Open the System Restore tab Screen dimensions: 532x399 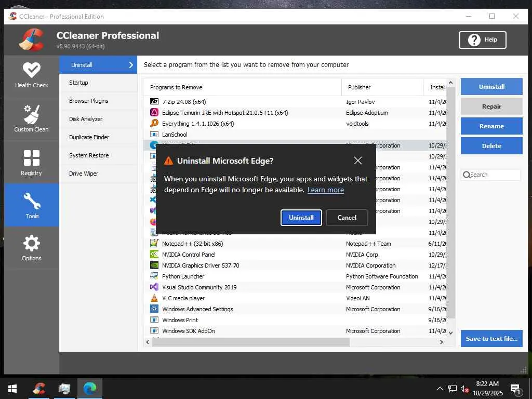tap(98, 155)
